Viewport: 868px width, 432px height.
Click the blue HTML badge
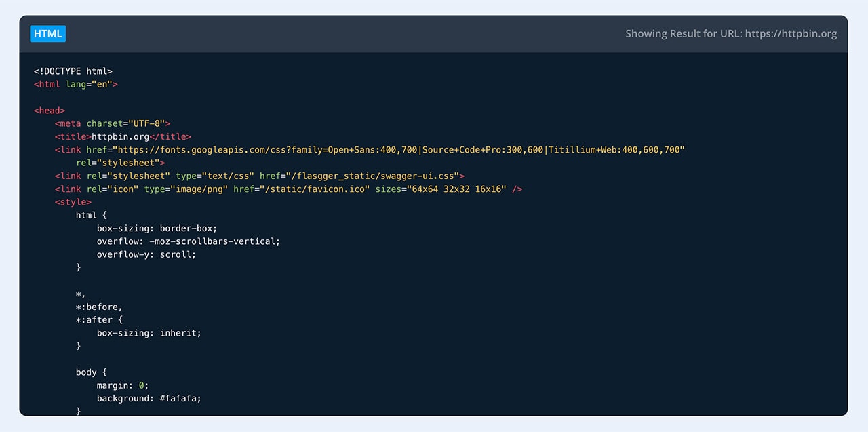(x=47, y=33)
